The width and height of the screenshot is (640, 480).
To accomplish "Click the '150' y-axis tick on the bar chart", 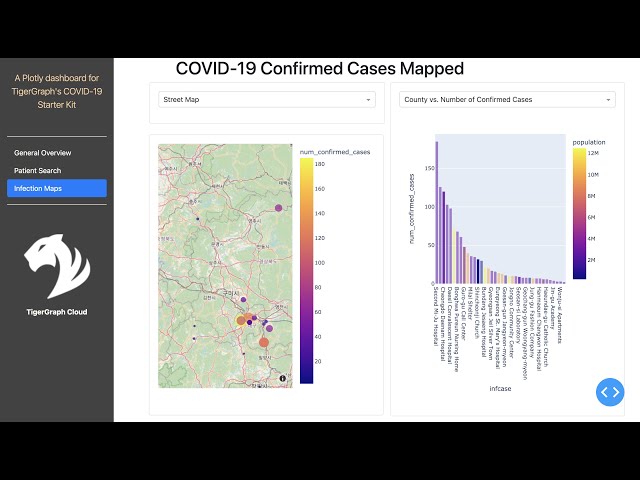I will [x=429, y=168].
